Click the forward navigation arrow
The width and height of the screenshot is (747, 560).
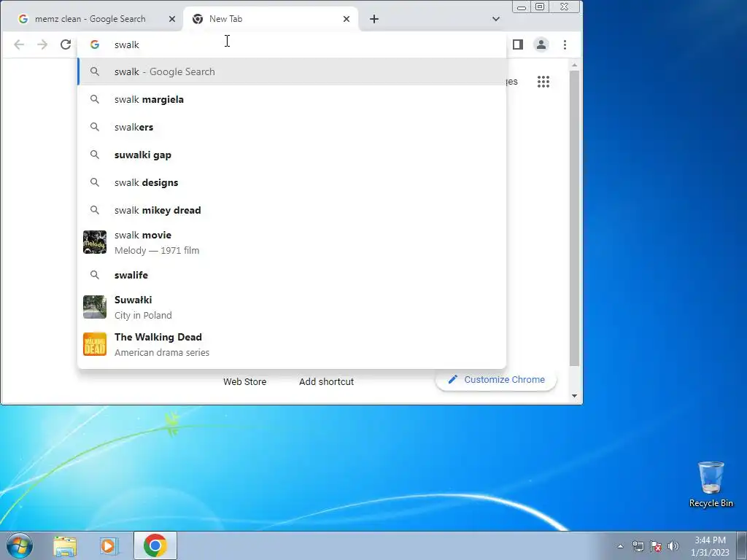tap(42, 44)
